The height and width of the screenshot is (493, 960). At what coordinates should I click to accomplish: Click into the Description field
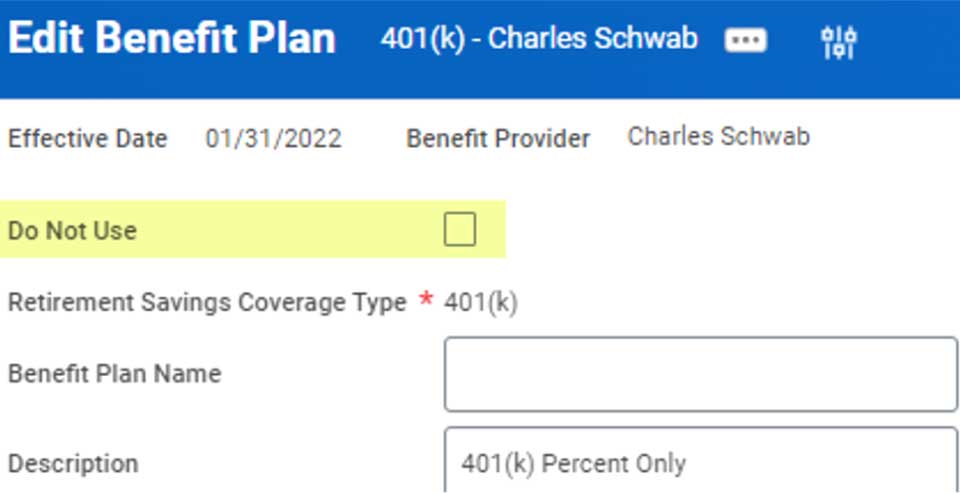[x=700, y=461]
